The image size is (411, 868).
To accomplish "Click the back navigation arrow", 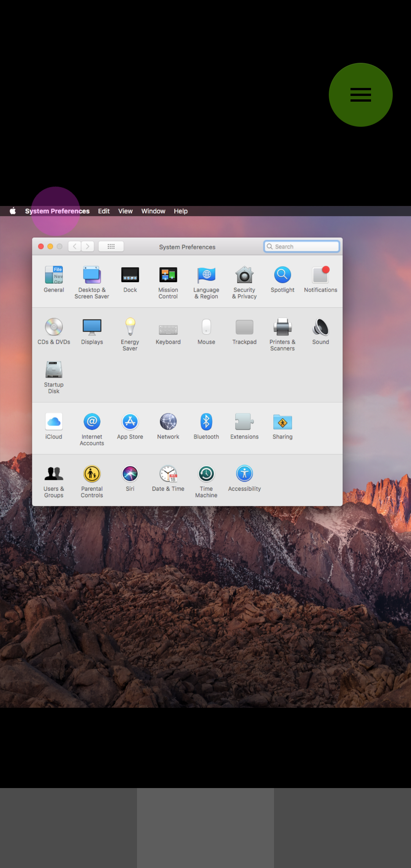I will 75,246.
